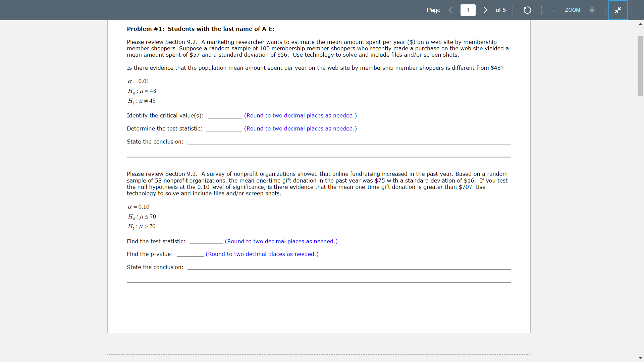Click the H0 hypothesis equation text
The height and width of the screenshot is (362, 644).
(x=142, y=91)
